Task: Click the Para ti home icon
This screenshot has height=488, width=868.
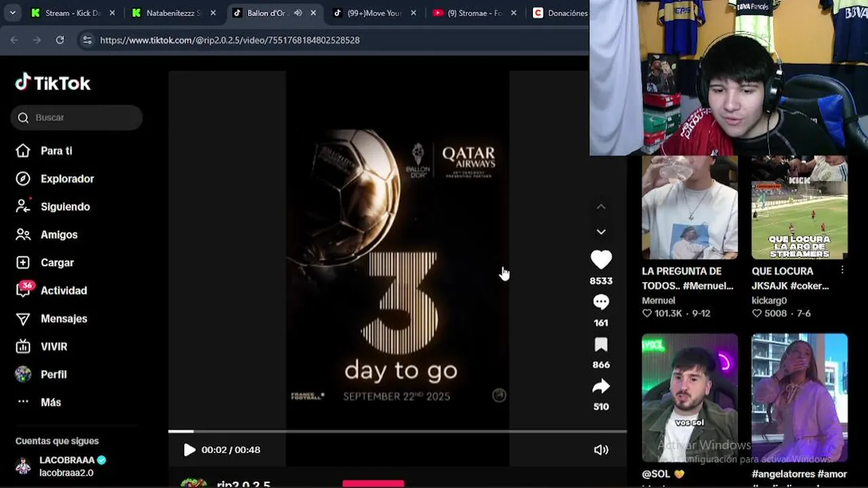Action: 23,150
